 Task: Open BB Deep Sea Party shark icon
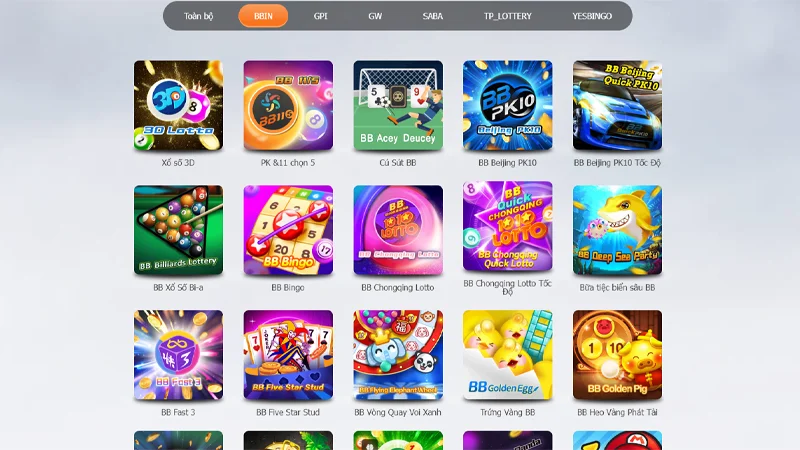pyautogui.click(x=617, y=230)
